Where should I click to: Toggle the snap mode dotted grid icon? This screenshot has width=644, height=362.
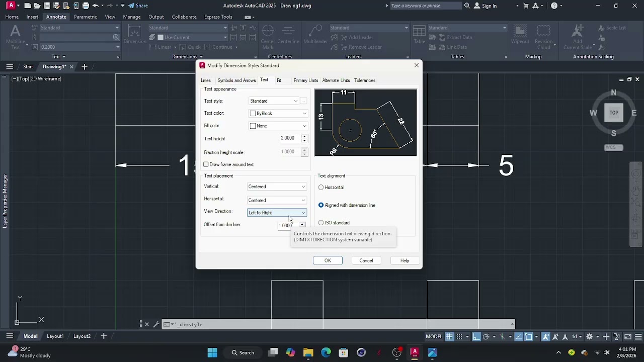[x=459, y=337]
